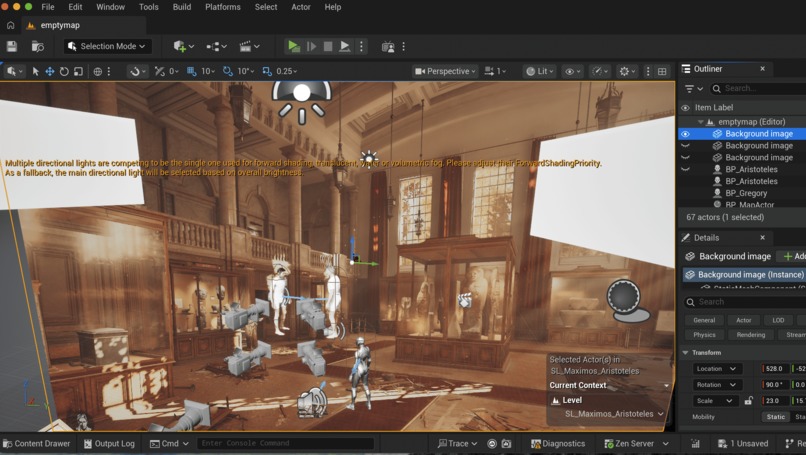Open the grid snap value 10 dropdown

[x=208, y=71]
